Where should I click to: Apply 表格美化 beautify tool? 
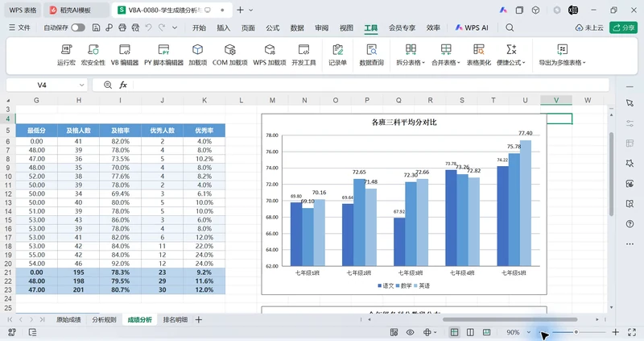click(x=478, y=55)
